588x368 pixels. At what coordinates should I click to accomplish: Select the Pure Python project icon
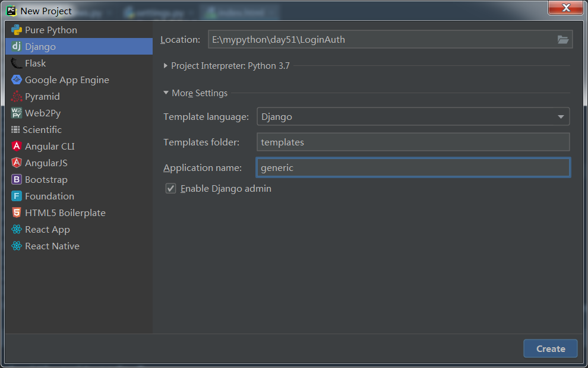click(x=17, y=30)
